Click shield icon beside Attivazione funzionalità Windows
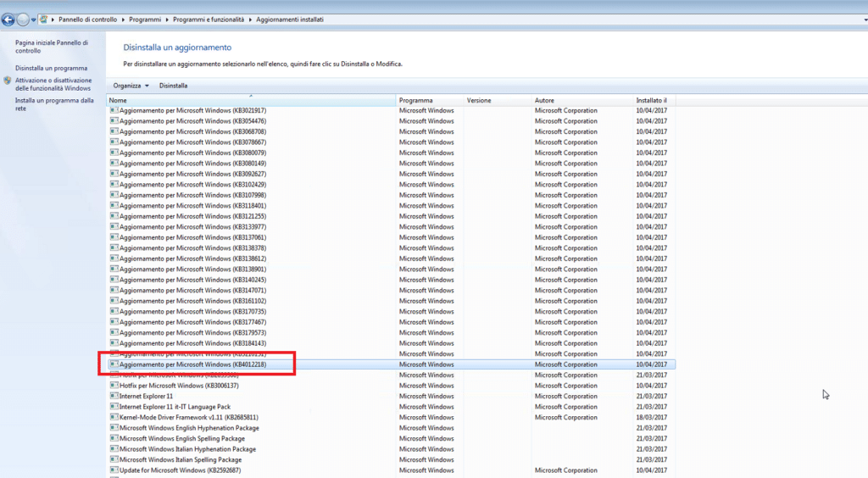 [x=7, y=81]
